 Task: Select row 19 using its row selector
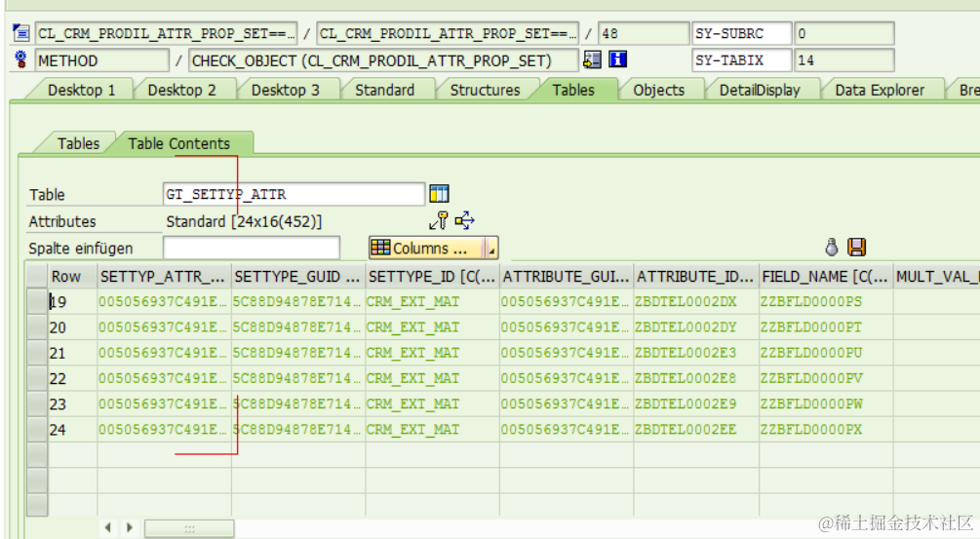click(x=37, y=302)
